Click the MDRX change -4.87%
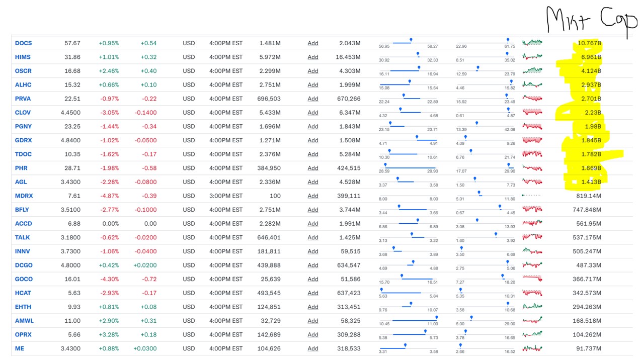The width and height of the screenshot is (644, 362). (109, 196)
